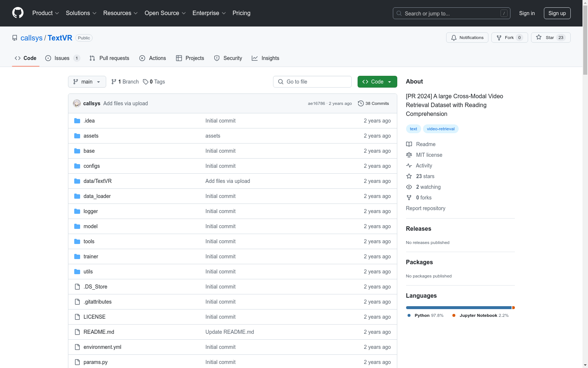Open the Insights tab
The width and height of the screenshot is (588, 368).
click(265, 58)
